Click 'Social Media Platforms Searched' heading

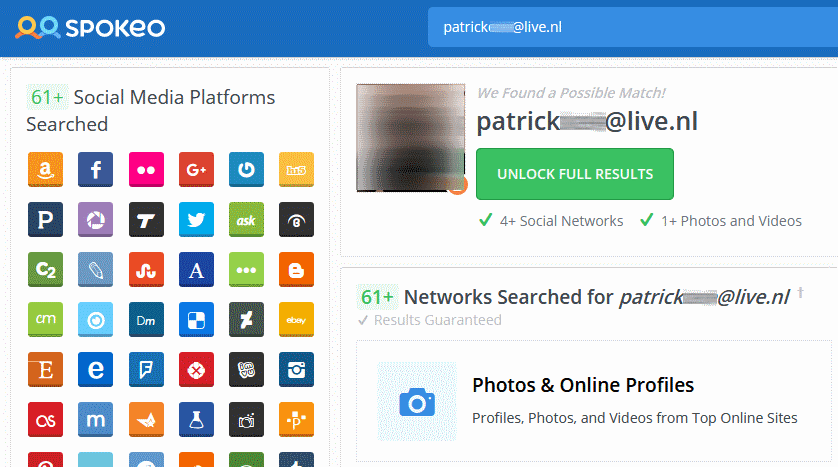[151, 111]
